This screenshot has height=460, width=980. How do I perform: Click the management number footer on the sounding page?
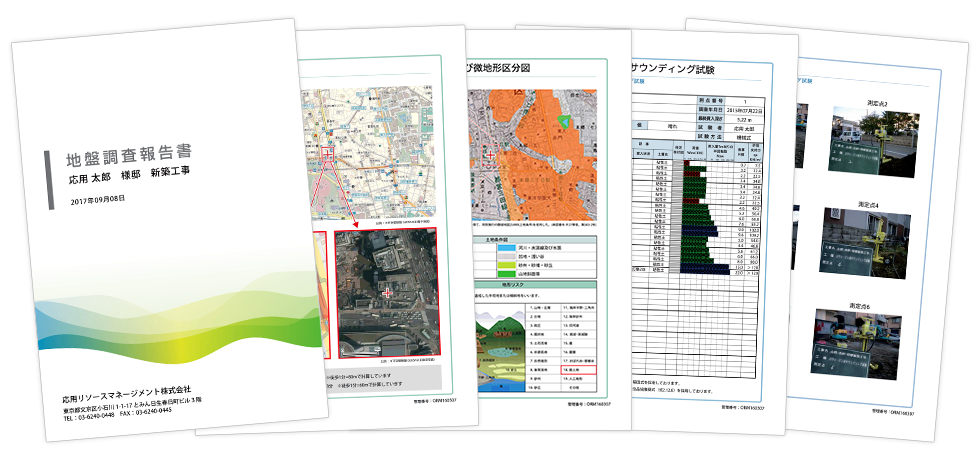coord(744,407)
